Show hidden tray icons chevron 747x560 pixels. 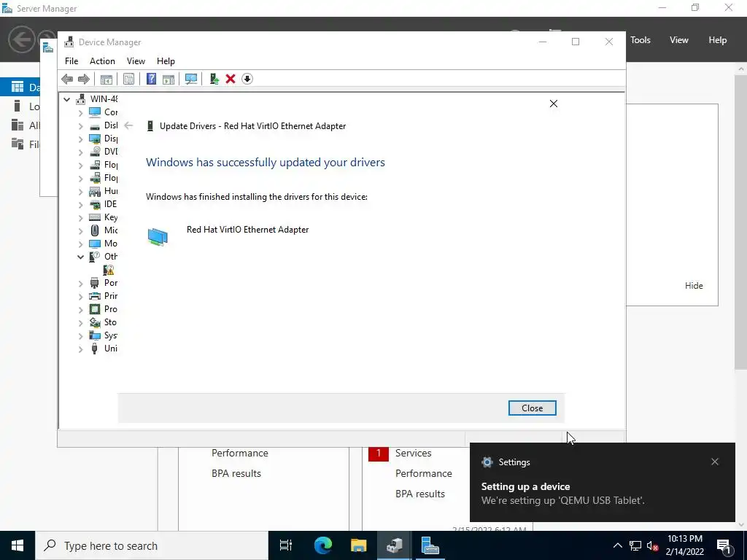tap(617, 545)
